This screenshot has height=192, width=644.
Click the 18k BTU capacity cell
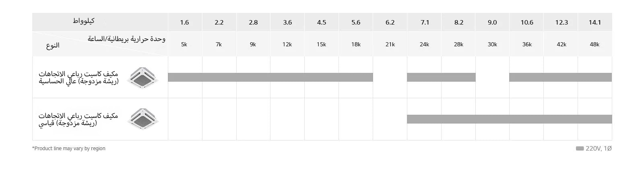(355, 44)
